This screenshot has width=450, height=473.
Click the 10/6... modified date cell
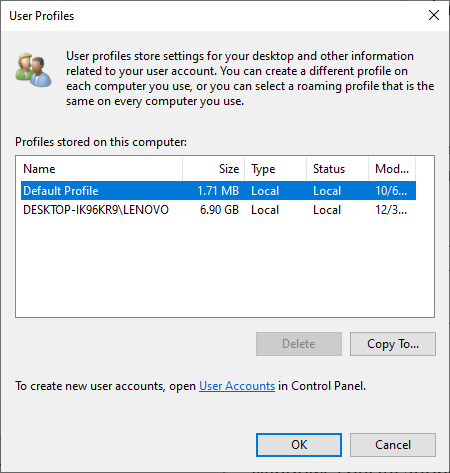coord(391,191)
